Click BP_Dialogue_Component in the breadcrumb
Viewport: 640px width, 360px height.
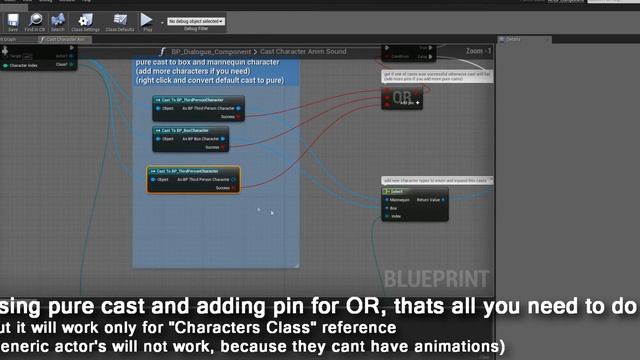click(x=211, y=52)
